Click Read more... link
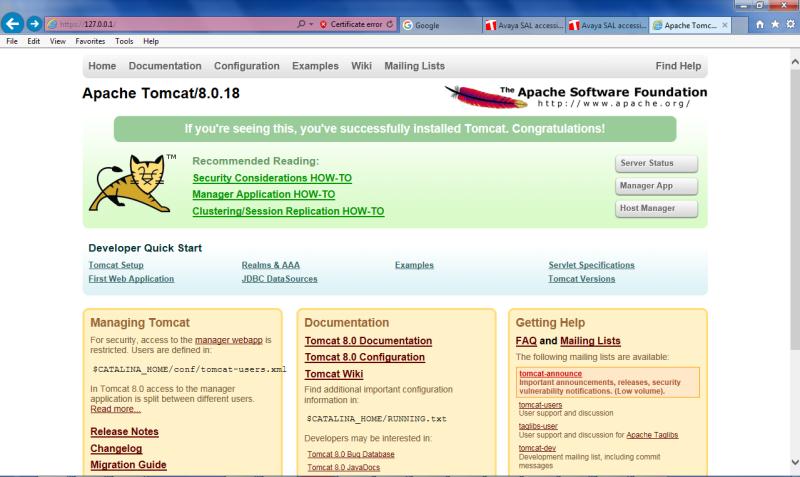Screen dimensions: 800x477 point(115,409)
